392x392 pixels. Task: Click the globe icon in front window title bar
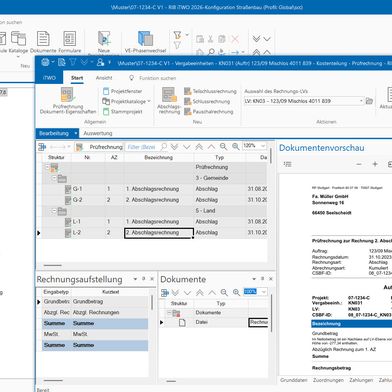(x=45, y=62)
